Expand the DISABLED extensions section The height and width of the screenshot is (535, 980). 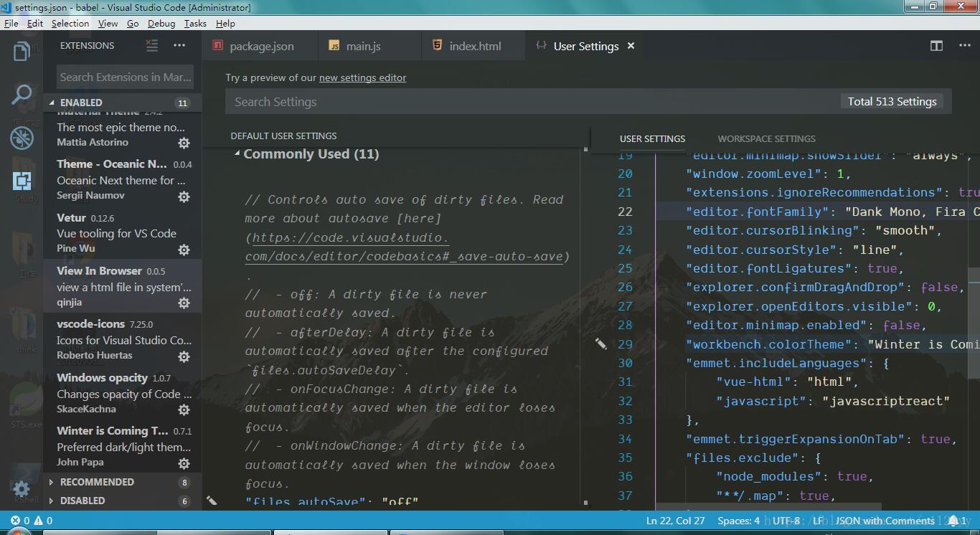[x=122, y=501]
